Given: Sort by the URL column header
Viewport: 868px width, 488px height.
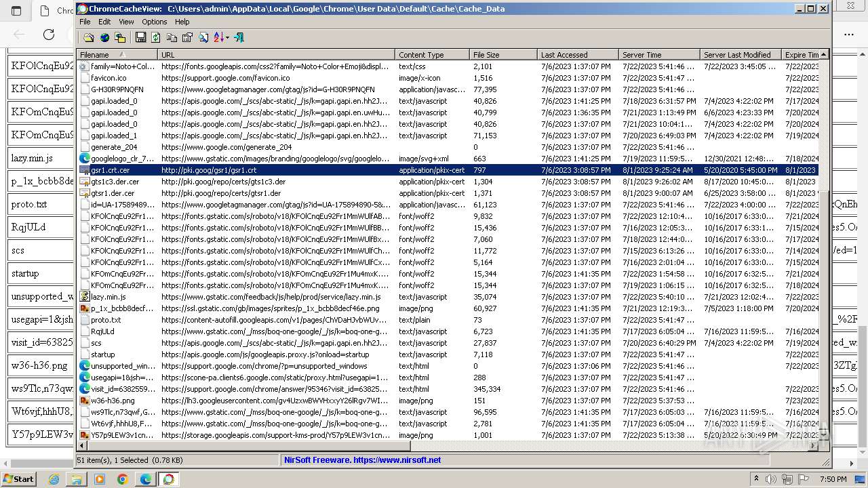Looking at the screenshot, I should pyautogui.click(x=276, y=55).
